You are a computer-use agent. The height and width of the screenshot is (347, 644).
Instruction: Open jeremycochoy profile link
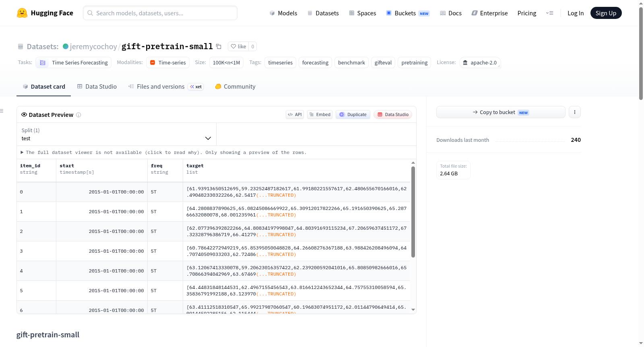coord(93,46)
